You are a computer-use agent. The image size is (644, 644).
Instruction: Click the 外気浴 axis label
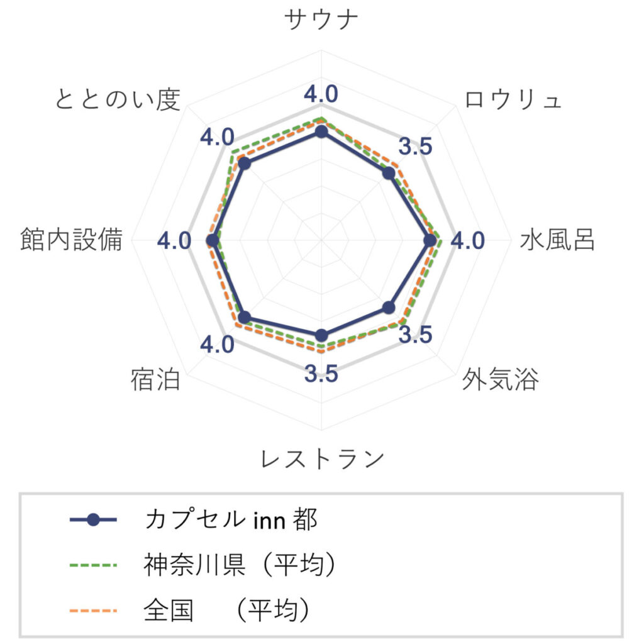click(500, 379)
